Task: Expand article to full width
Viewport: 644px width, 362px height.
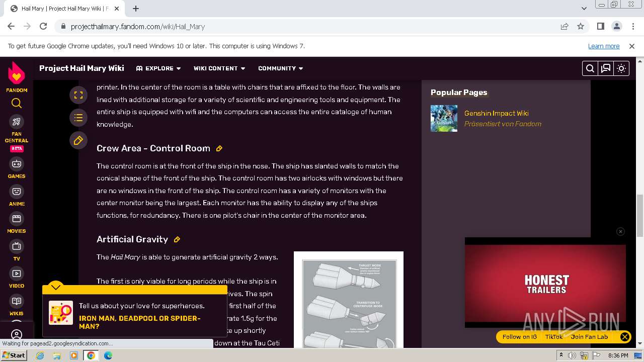Action: point(78,95)
